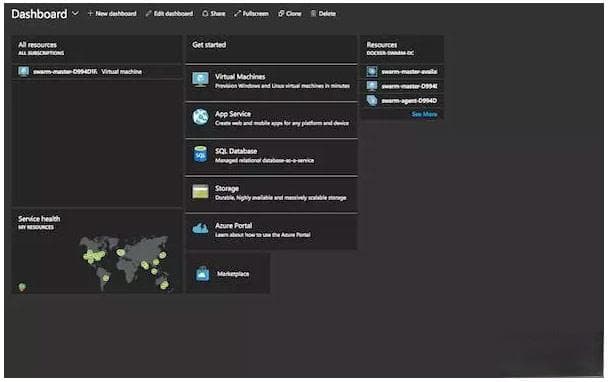
Task: Click the Get started tile heading
Action: click(209, 45)
